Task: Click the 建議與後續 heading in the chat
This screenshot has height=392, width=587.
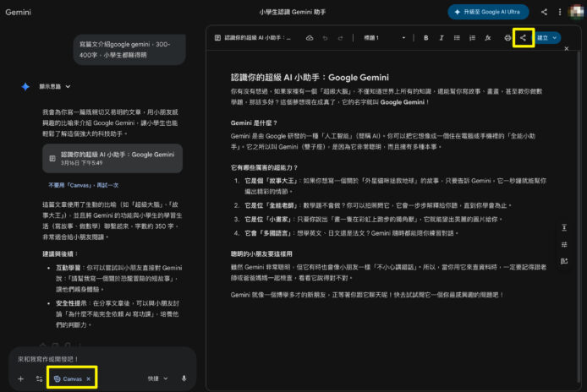Action: click(x=60, y=254)
